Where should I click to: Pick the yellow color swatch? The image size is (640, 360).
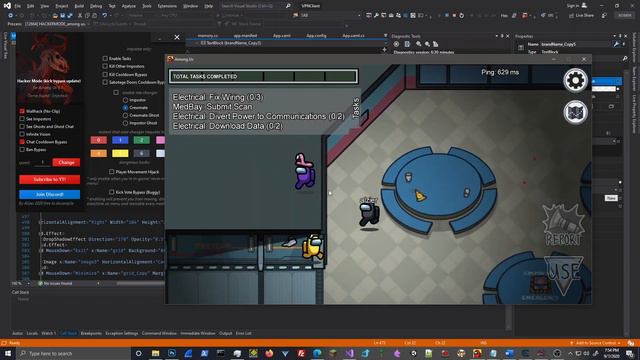tap(120, 153)
